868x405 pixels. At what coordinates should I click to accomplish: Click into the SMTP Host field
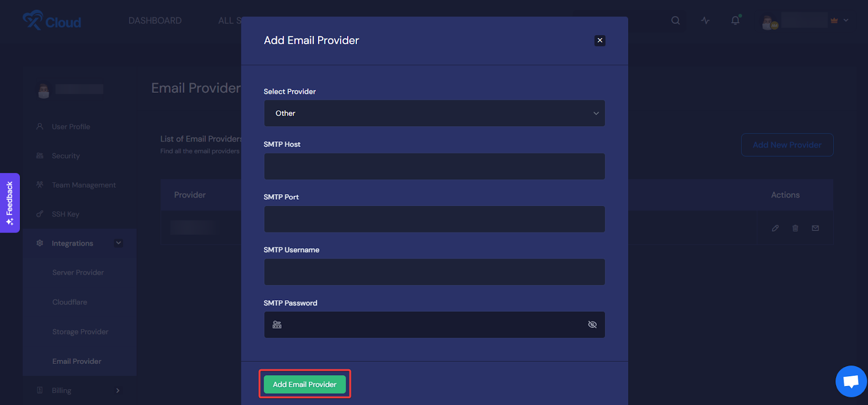(x=434, y=166)
